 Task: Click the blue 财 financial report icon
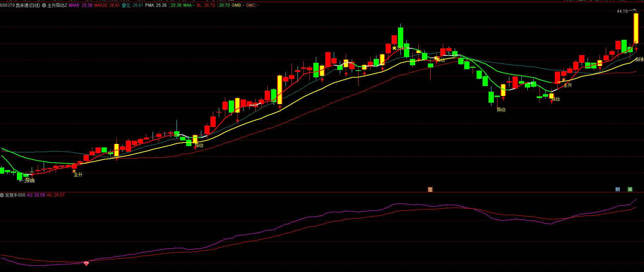(x=618, y=189)
